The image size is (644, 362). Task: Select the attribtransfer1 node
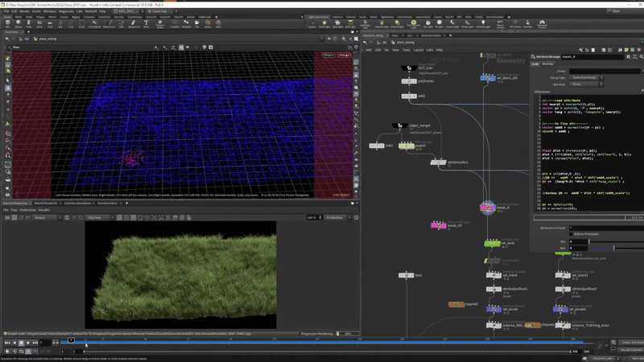pos(439,162)
